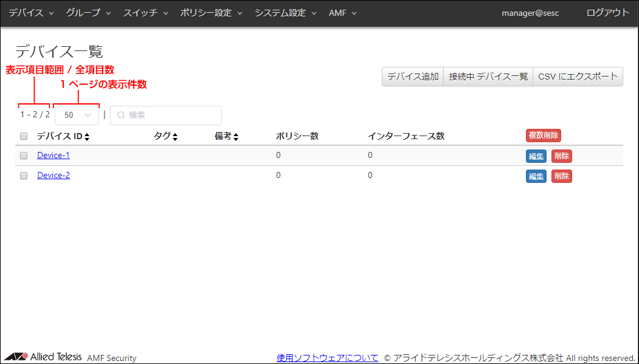Image resolution: width=639 pixels, height=364 pixels.
Task: Click the デバイス追加 button
Action: [413, 77]
